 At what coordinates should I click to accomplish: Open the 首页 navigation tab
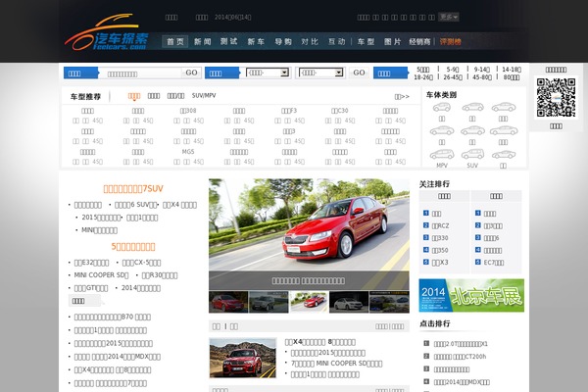click(175, 41)
